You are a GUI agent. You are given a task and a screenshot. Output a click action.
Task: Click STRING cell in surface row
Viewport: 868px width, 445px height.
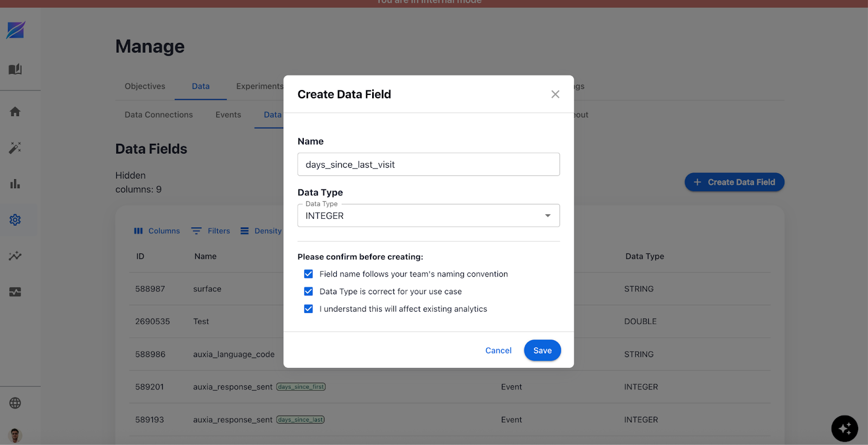click(639, 289)
